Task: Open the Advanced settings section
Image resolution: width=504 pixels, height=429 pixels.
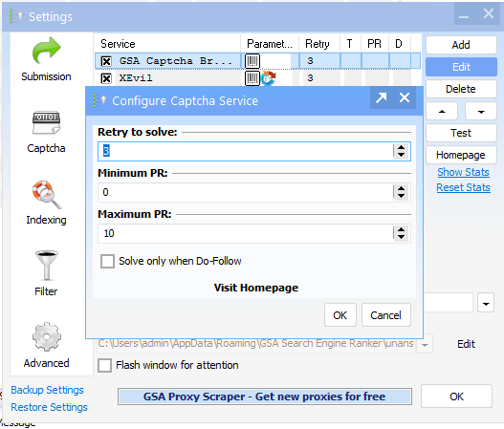Action: click(46, 345)
